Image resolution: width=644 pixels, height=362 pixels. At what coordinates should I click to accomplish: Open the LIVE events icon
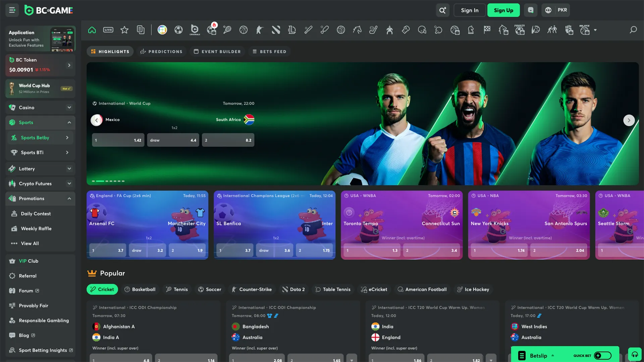pos(108,30)
